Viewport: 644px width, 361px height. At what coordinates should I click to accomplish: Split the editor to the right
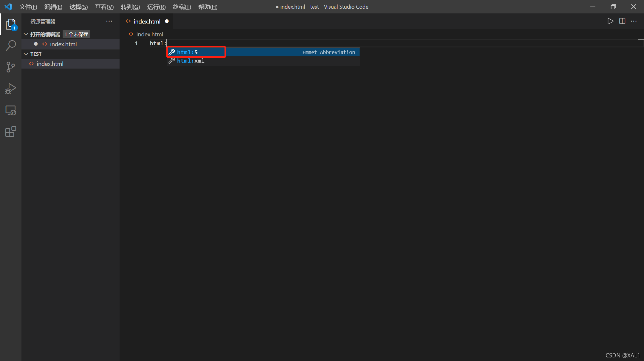(x=622, y=21)
